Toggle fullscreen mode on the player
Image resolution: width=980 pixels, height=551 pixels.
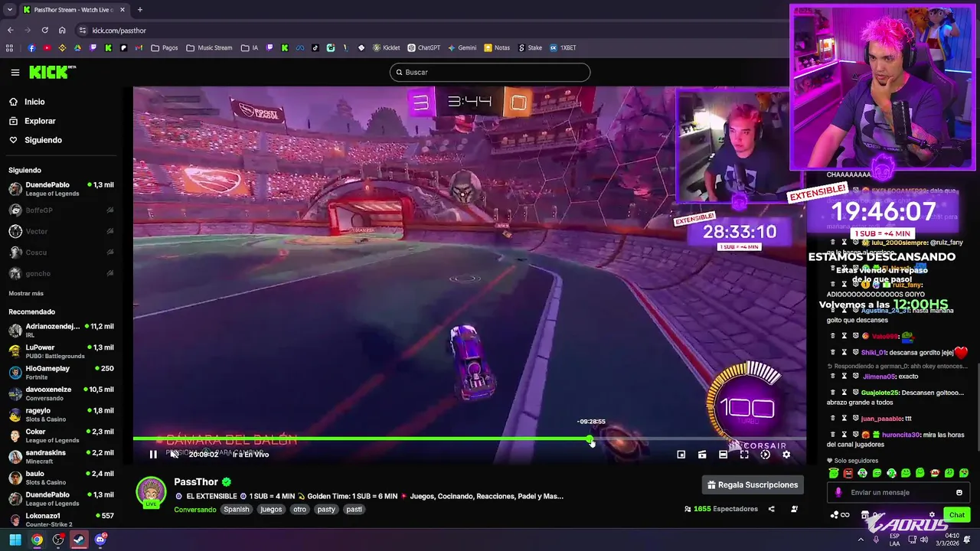click(x=744, y=455)
